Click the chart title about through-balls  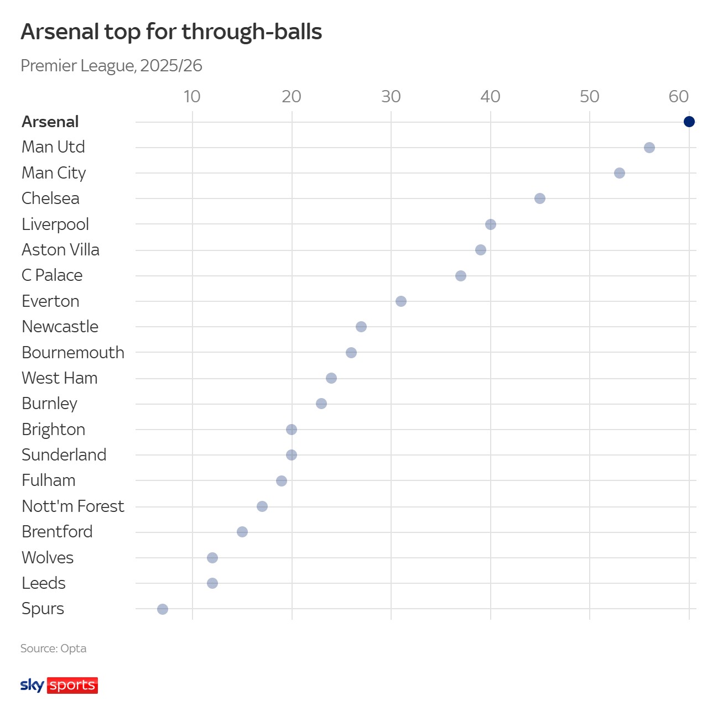(171, 32)
